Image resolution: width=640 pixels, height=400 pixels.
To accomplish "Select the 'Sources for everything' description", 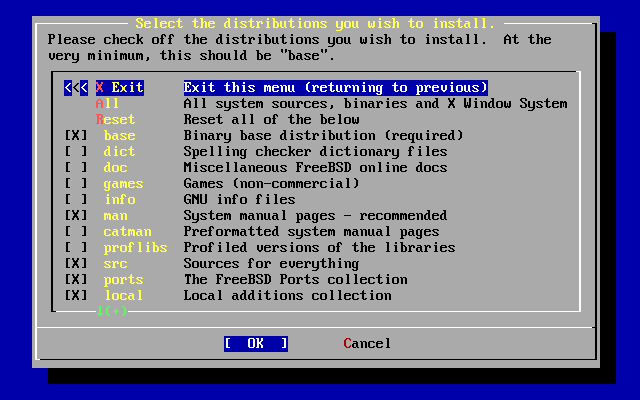I will [x=271, y=264].
